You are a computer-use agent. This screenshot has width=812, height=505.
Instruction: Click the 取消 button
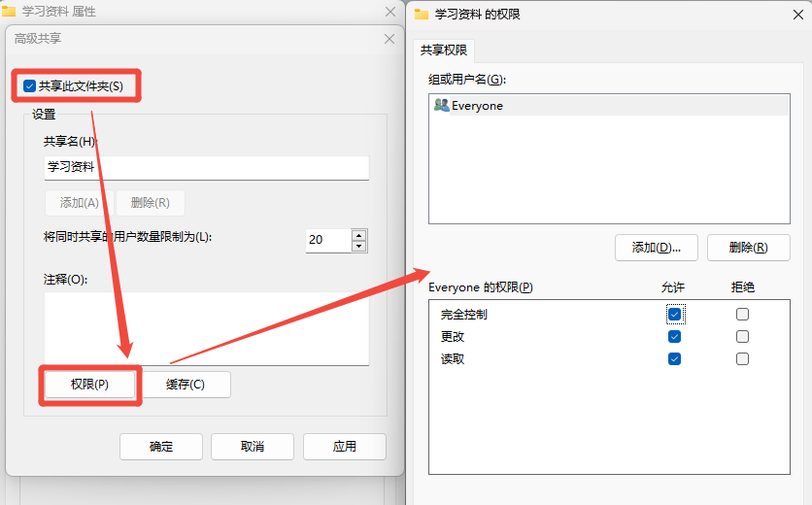pos(253,447)
